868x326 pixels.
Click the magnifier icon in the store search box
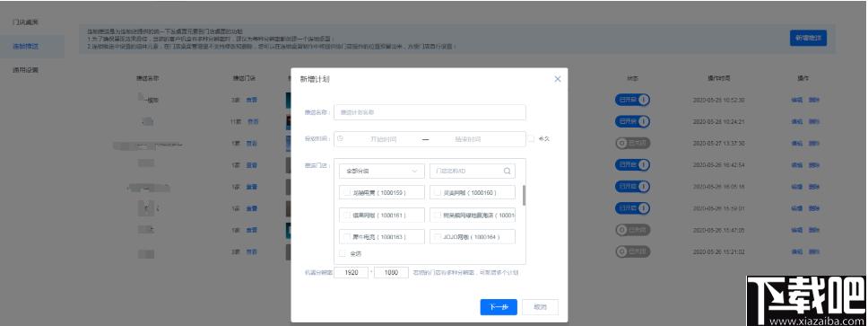[x=507, y=171]
